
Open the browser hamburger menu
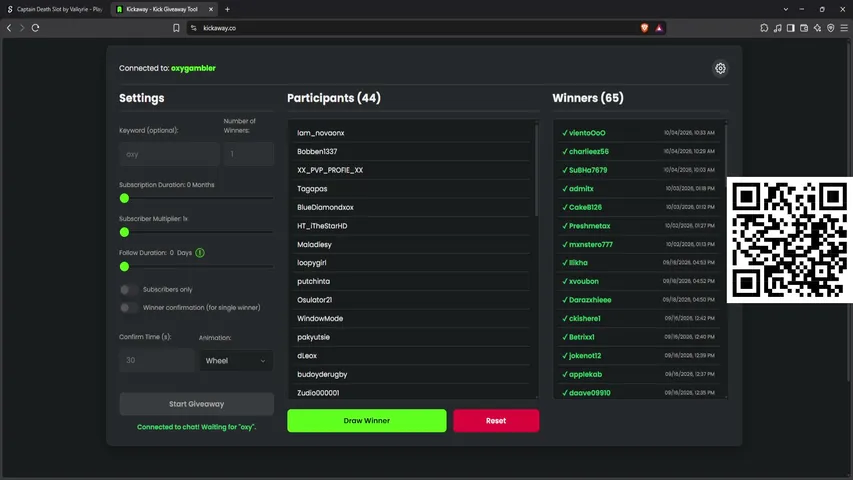(x=844, y=28)
